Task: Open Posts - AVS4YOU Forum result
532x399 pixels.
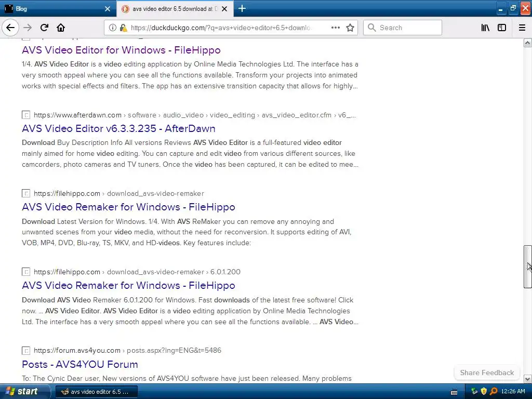Action: [79, 364]
